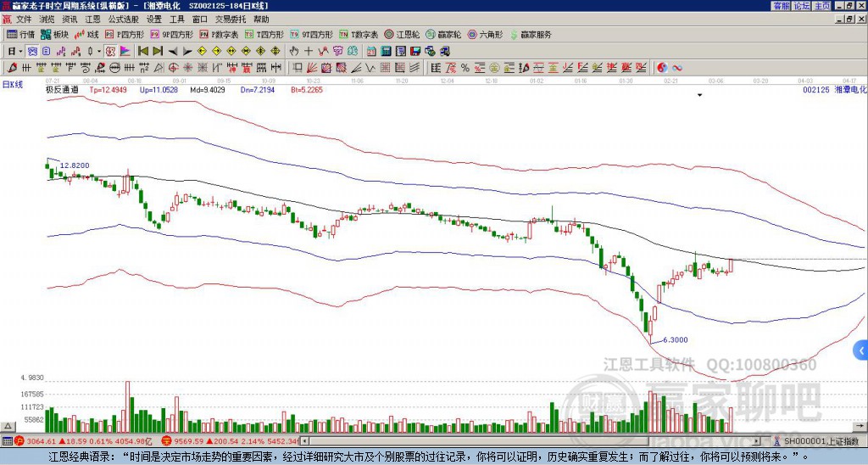The width and height of the screenshot is (868, 465).
Task: Click the 节 solar term icon
Action: point(337,52)
